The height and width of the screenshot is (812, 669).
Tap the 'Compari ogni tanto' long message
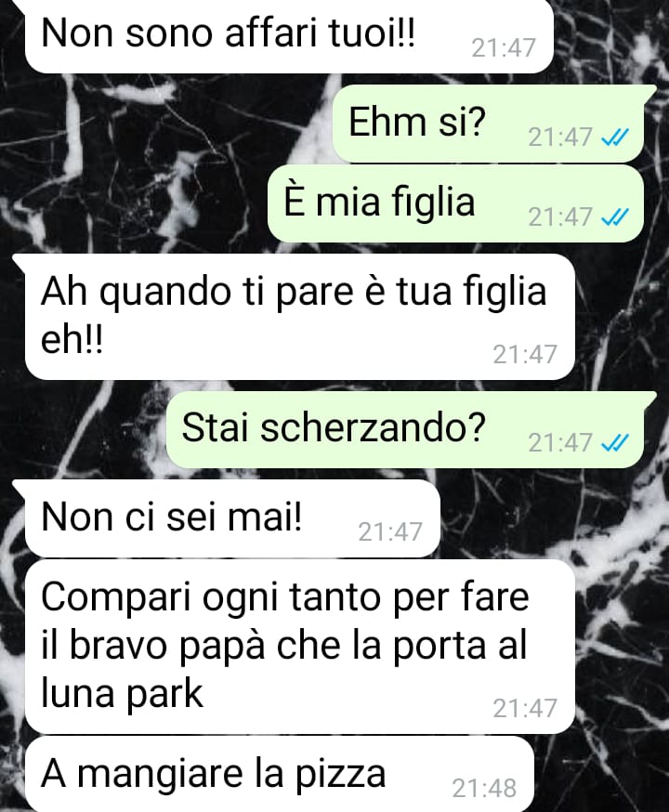point(300,647)
